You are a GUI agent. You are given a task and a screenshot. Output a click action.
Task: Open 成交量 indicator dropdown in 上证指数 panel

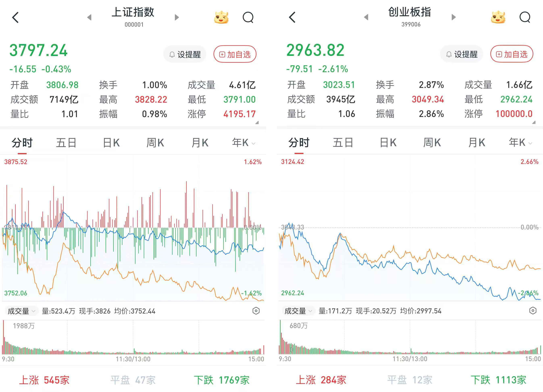(x=21, y=311)
